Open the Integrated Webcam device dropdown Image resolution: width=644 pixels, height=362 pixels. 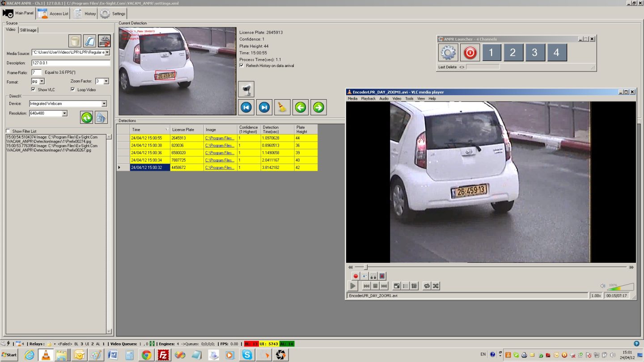point(105,103)
